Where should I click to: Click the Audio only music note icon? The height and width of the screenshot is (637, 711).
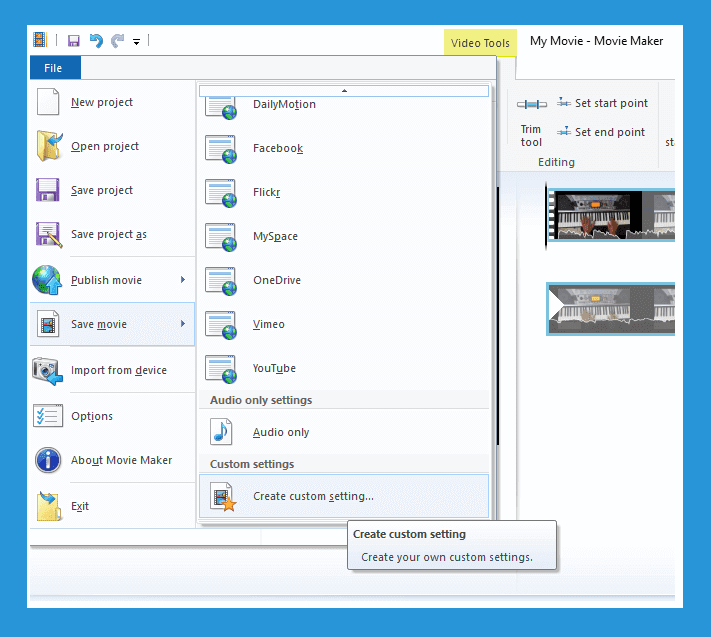[221, 432]
